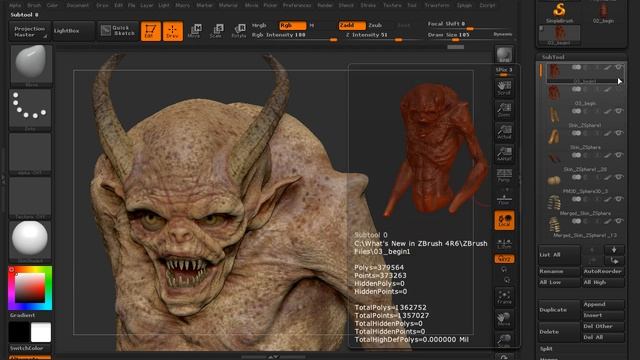The image size is (640, 360).
Task: Select the SimpleBrush tool thumbnail
Action: [x=560, y=12]
